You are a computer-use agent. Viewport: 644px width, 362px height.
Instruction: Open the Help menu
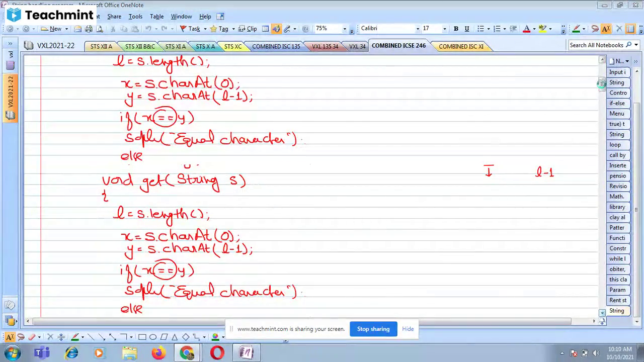[x=205, y=17]
